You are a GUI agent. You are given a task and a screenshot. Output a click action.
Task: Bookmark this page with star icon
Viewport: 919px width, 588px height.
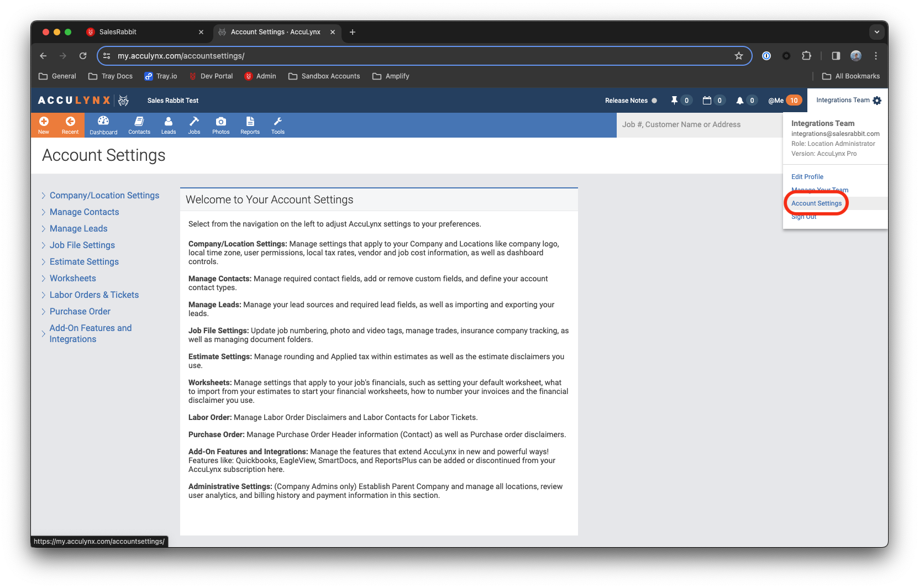tap(739, 56)
